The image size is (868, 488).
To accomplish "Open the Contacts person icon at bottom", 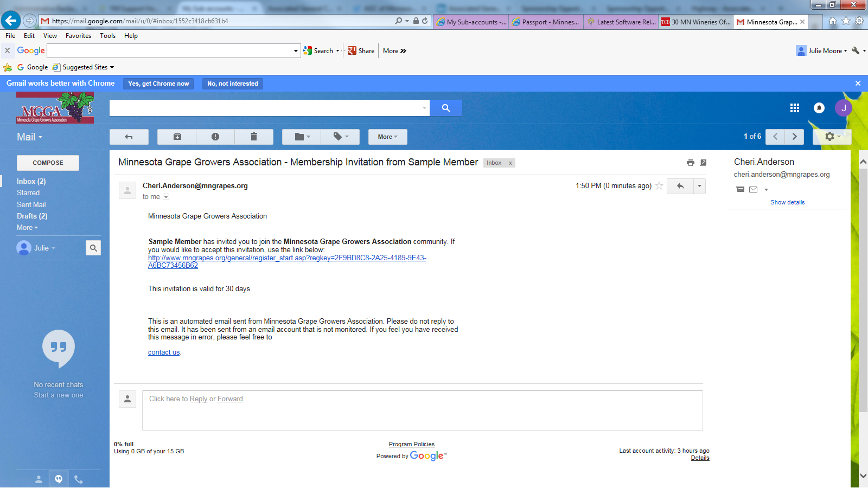I will (39, 479).
